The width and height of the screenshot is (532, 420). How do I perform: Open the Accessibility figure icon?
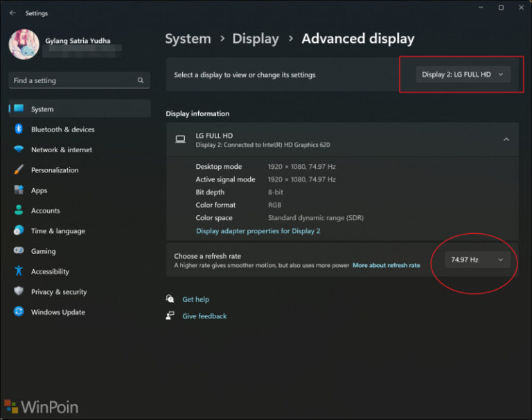point(19,271)
